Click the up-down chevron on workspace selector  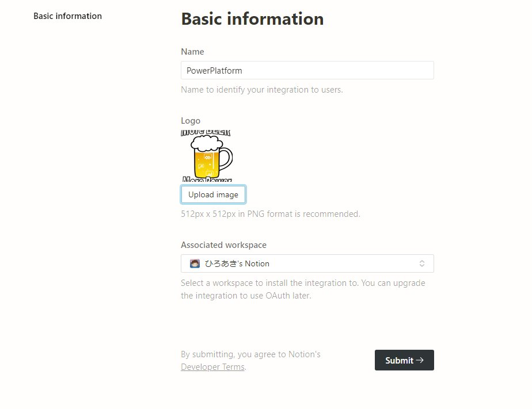421,263
